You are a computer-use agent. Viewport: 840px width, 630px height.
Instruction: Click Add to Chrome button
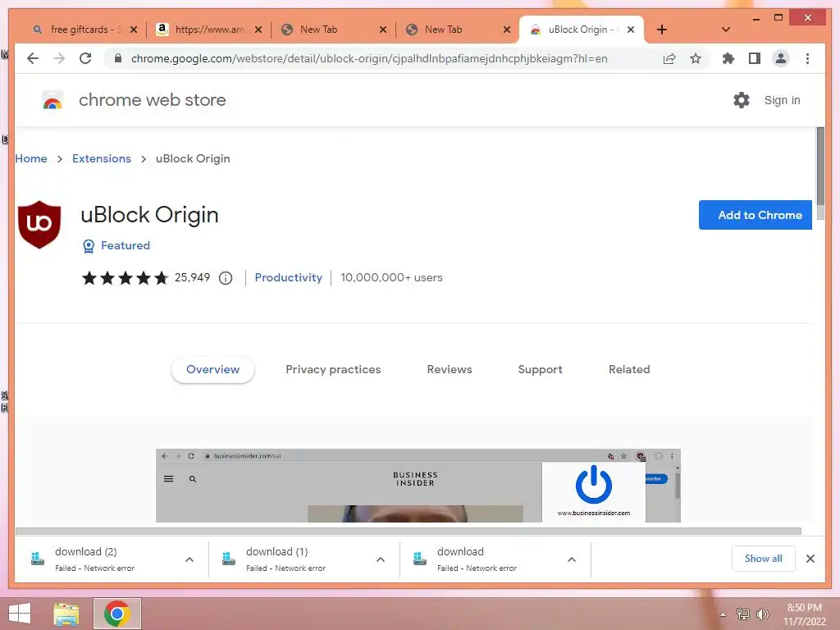pos(755,215)
